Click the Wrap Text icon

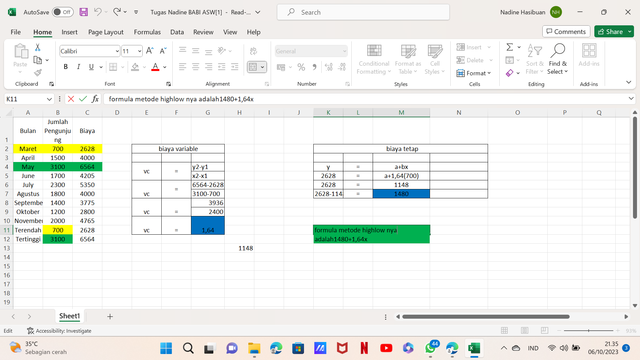pyautogui.click(x=253, y=51)
